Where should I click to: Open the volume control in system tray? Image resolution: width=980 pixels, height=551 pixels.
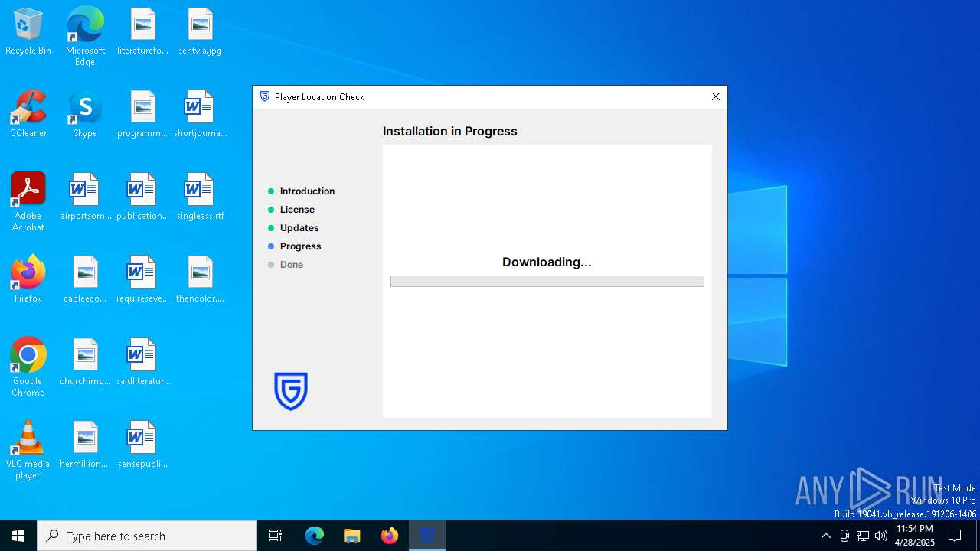pyautogui.click(x=881, y=536)
